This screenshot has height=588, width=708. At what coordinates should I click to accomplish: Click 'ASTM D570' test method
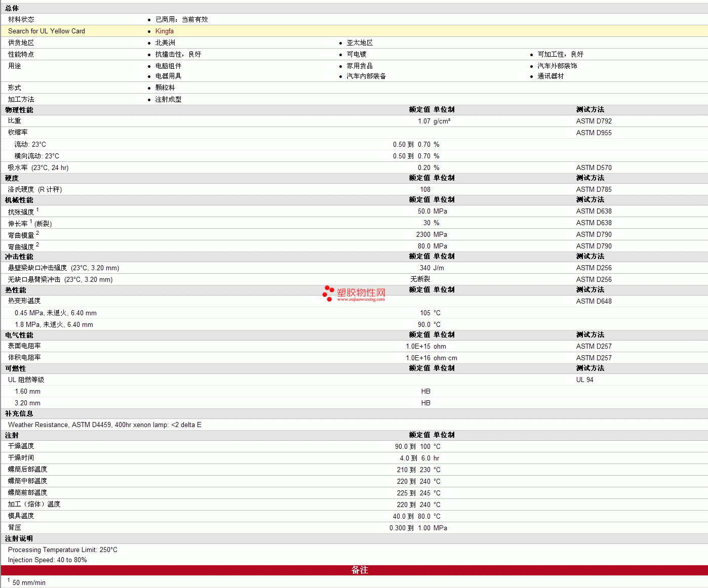tap(594, 167)
